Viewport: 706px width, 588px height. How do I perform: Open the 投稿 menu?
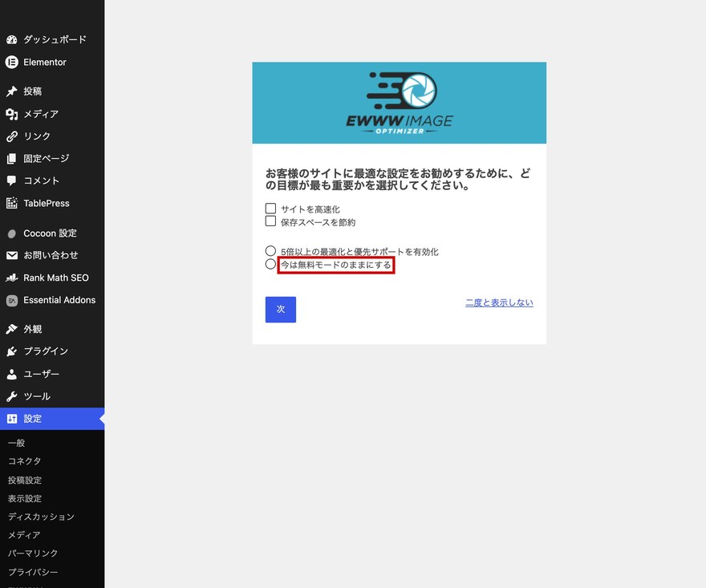[x=52, y=91]
